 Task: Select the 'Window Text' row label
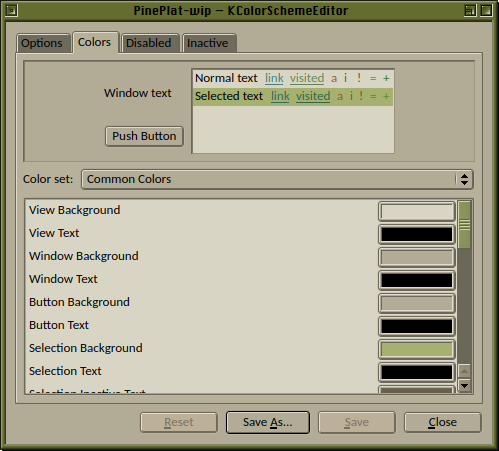63,279
